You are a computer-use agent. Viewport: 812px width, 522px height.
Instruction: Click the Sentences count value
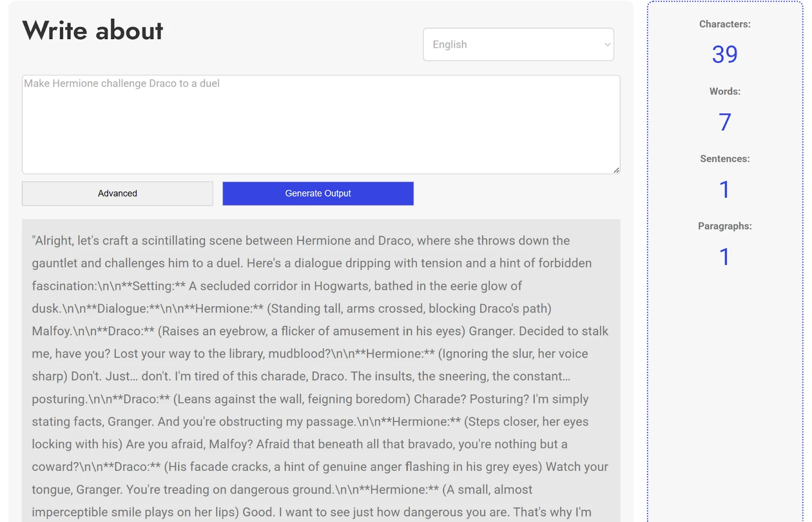(724, 190)
